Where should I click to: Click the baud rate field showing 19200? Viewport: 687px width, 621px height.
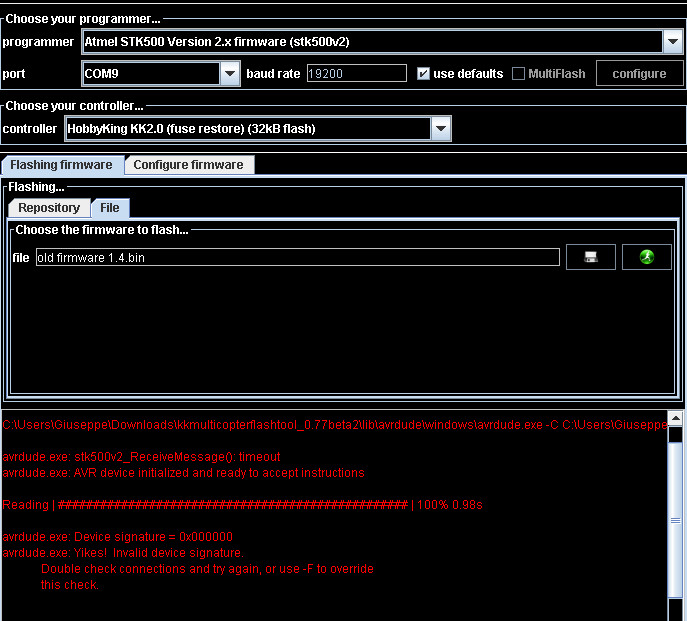pyautogui.click(x=357, y=74)
